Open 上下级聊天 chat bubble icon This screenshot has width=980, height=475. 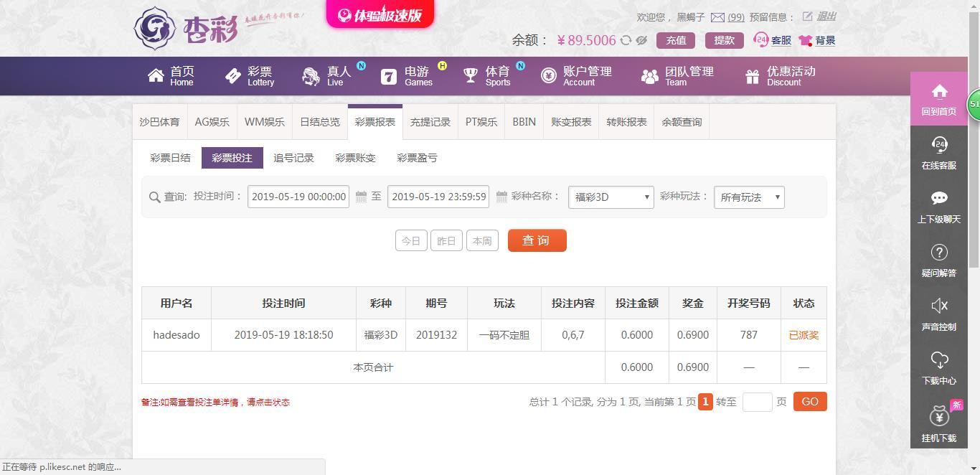point(939,198)
